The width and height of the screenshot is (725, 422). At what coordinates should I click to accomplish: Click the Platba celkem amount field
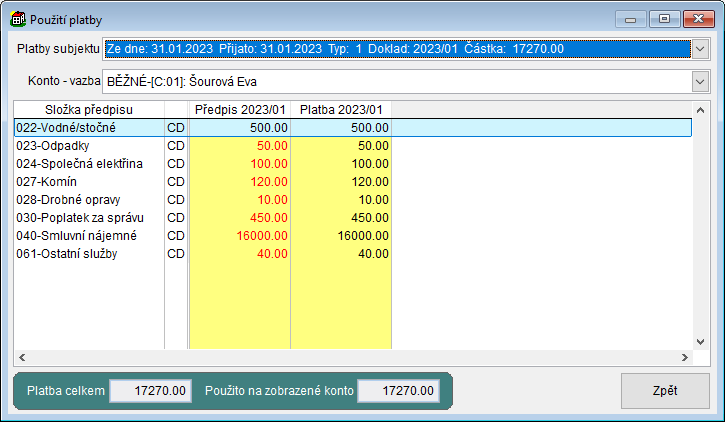click(x=150, y=391)
